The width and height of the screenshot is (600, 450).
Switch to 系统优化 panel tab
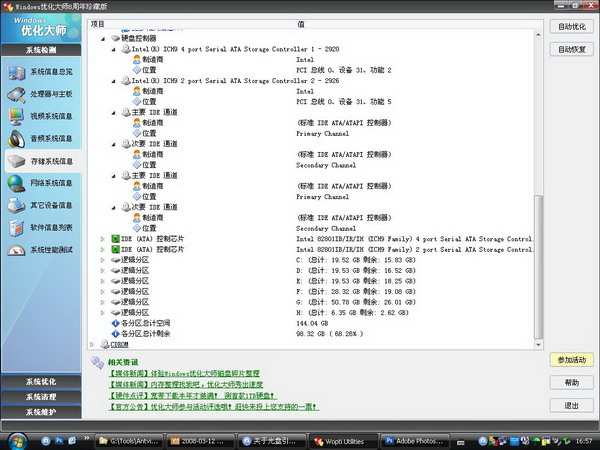click(x=41, y=382)
